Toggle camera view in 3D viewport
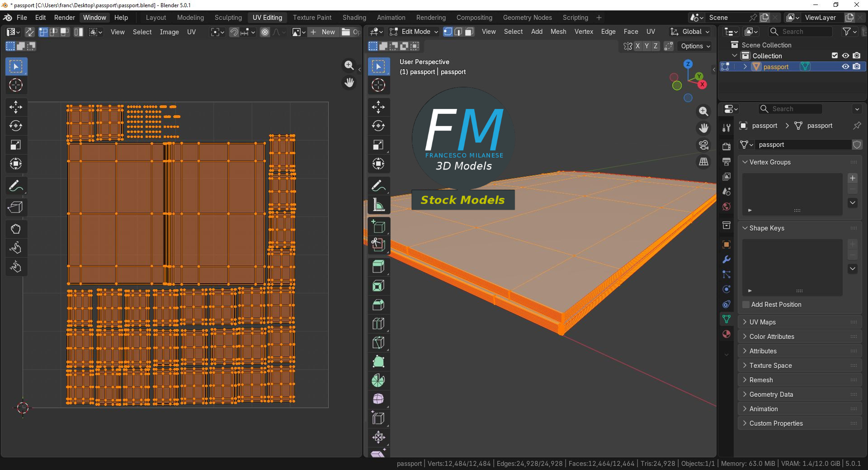Screen dimensions: 868x470 coord(703,145)
